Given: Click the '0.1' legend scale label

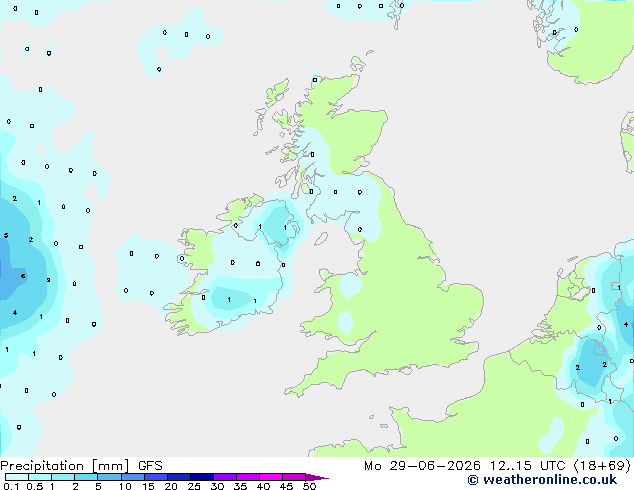Looking at the screenshot, I should pyautogui.click(x=11, y=486).
